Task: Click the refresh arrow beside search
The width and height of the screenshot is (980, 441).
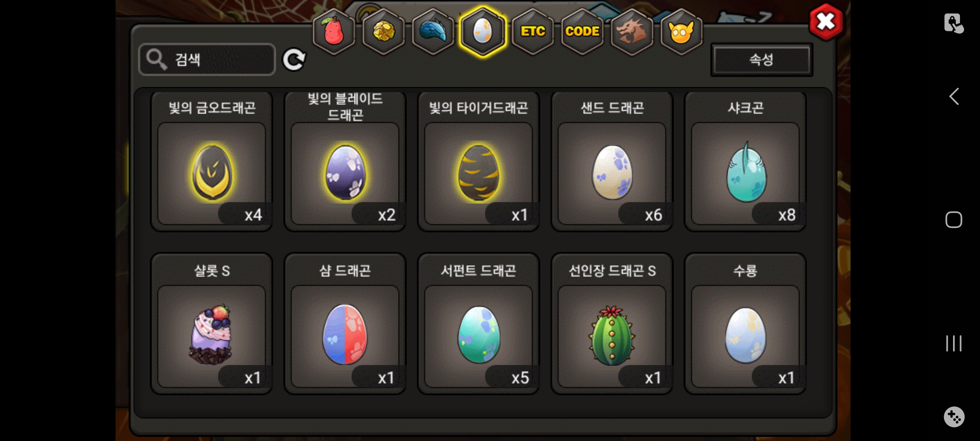Action: (294, 60)
